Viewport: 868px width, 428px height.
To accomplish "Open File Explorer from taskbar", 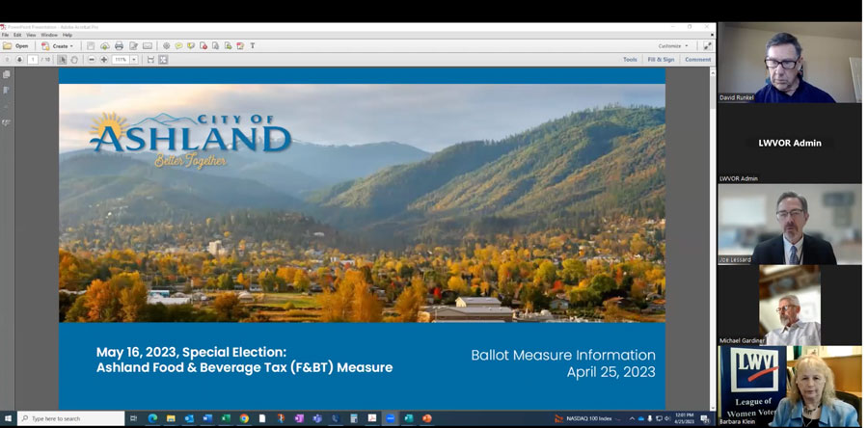I will tap(171, 418).
